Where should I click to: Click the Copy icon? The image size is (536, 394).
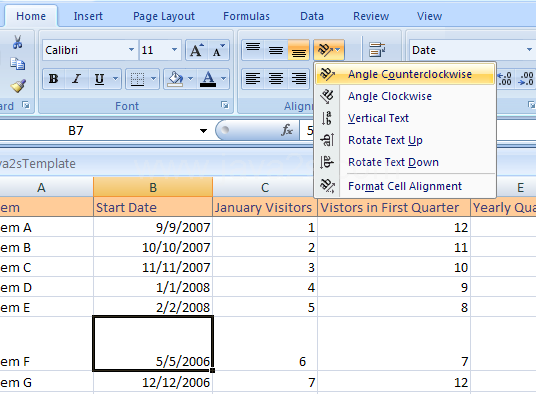tap(17, 64)
